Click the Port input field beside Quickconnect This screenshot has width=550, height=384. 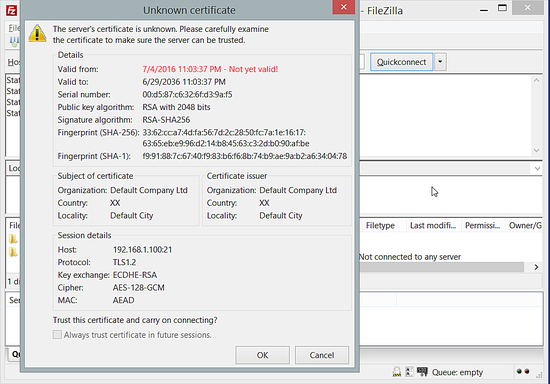coord(362,62)
